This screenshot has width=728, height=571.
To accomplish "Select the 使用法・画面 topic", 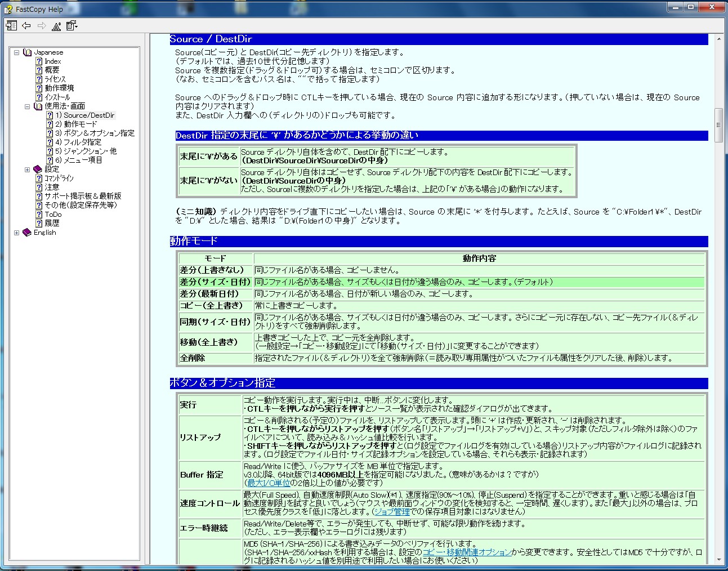I will pos(65,106).
